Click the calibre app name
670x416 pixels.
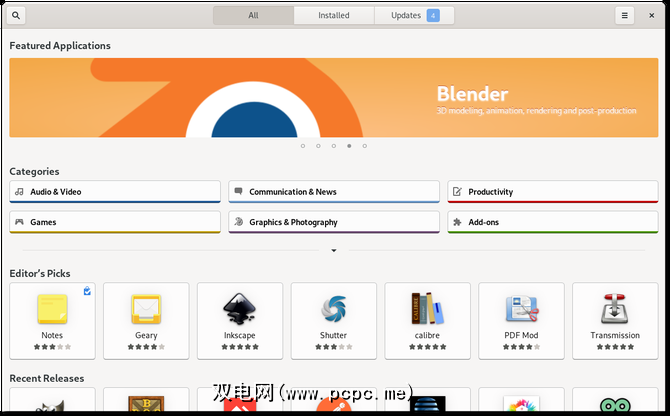(x=427, y=335)
